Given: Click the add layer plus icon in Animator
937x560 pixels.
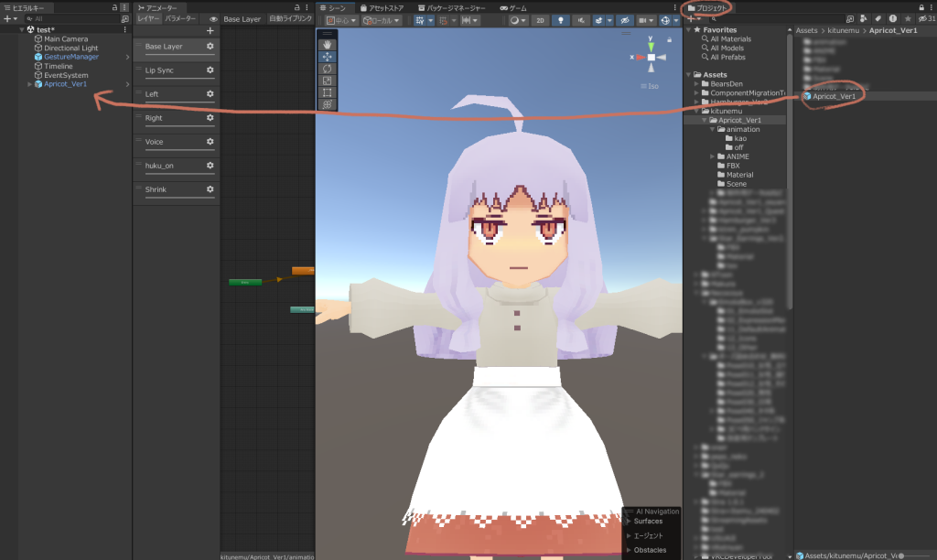Looking at the screenshot, I should click(x=210, y=30).
